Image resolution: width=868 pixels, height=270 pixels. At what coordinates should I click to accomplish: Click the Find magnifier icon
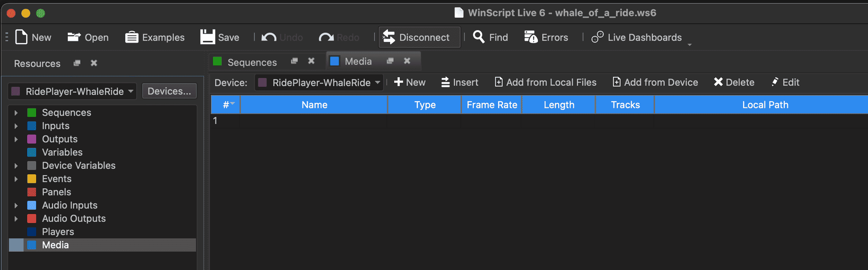478,37
